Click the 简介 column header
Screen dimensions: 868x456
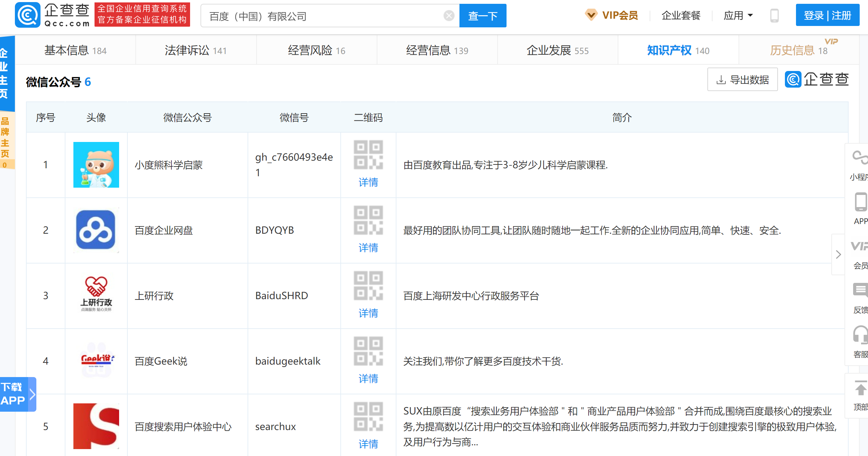[622, 118]
